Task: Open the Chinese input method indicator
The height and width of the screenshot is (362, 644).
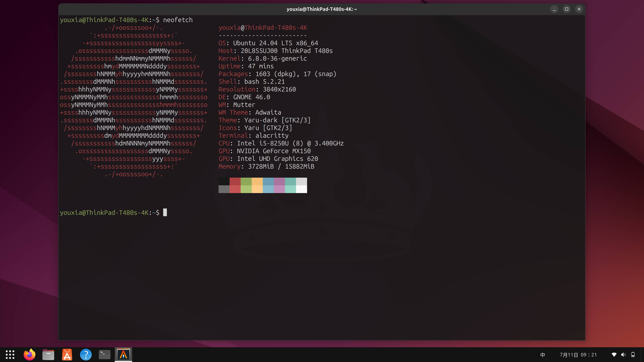Action: click(x=543, y=355)
